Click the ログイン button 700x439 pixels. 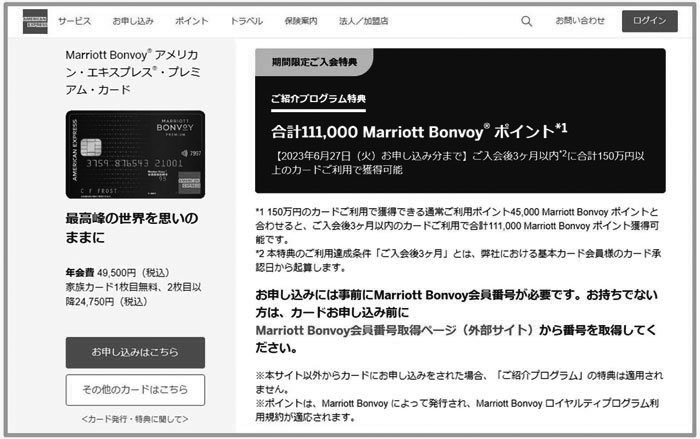[650, 21]
